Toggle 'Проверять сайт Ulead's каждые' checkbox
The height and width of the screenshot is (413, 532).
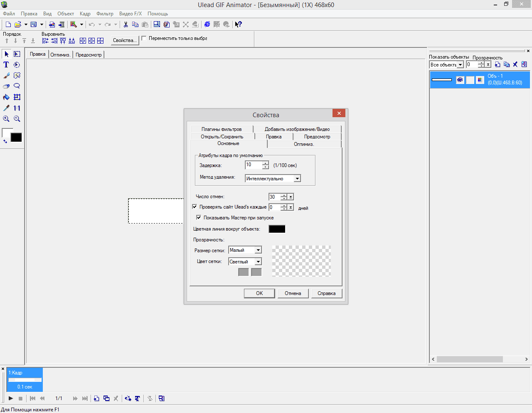(x=195, y=206)
